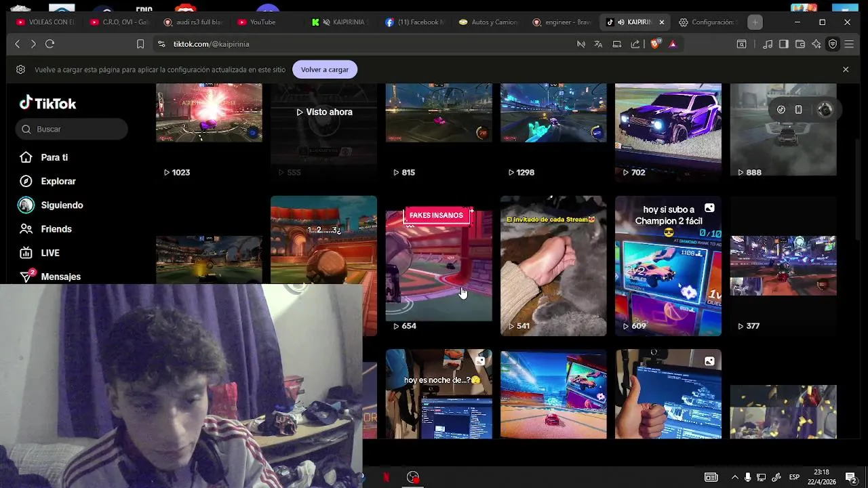Reload the TikTok page with refresh icon
Screen dimensions: 868x488
pyautogui.click(x=50, y=44)
